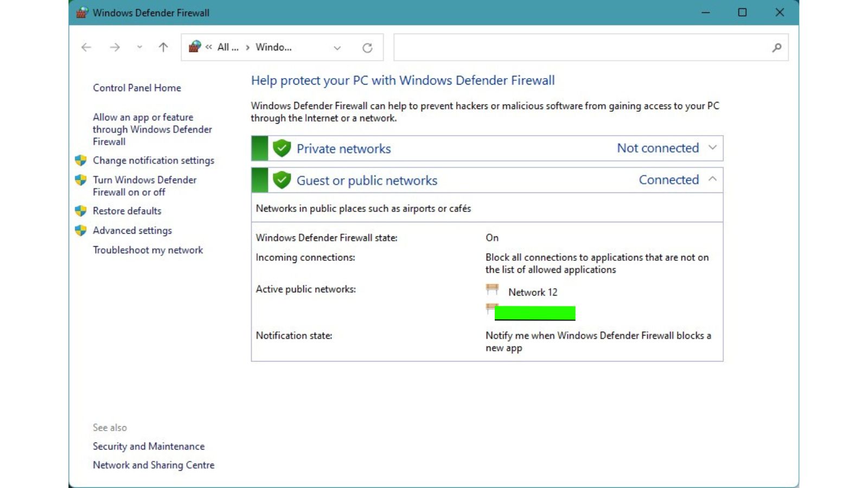Click the 'Network 12' network name
This screenshot has height=488, width=868.
tap(533, 292)
